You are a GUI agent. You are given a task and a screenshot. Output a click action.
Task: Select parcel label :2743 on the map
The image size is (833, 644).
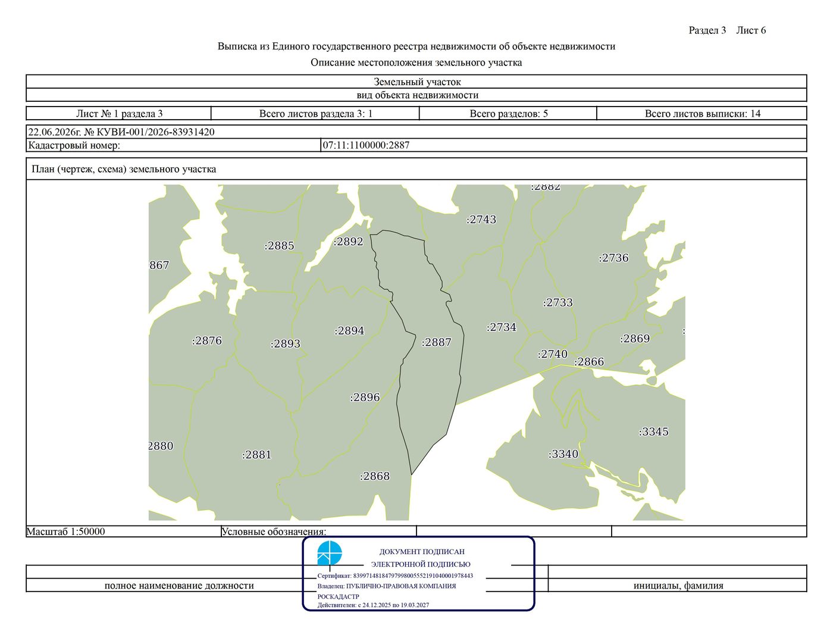pyautogui.click(x=481, y=220)
